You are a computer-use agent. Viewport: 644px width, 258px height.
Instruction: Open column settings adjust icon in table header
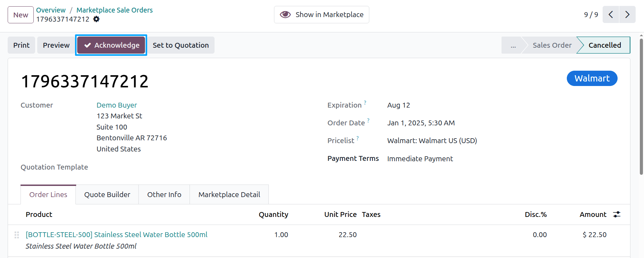[617, 214]
